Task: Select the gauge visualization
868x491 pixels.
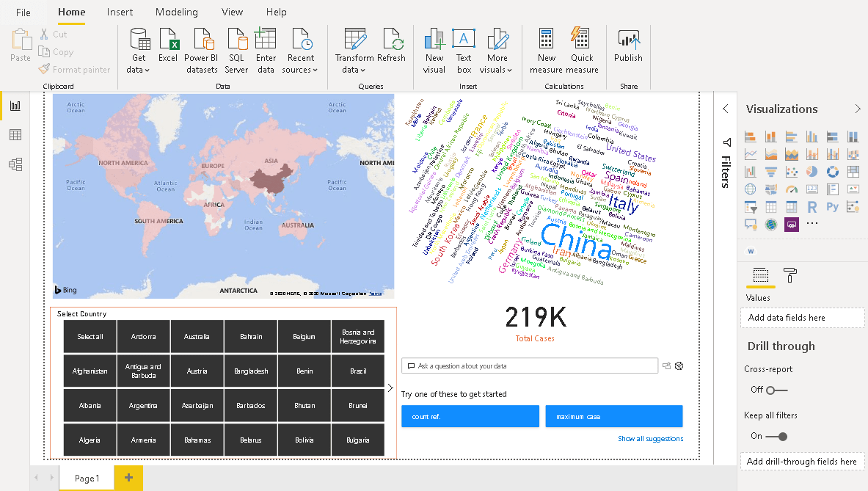Action: 791,189
